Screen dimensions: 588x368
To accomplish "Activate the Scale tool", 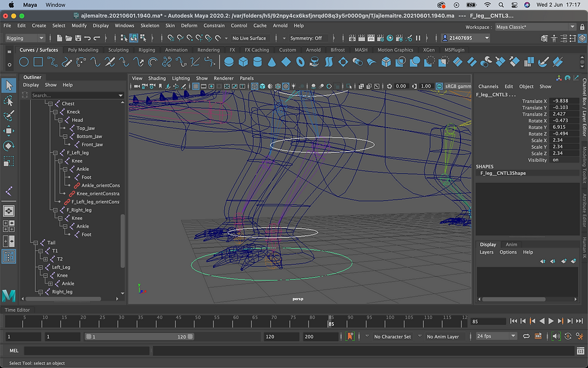I will [x=8, y=161].
